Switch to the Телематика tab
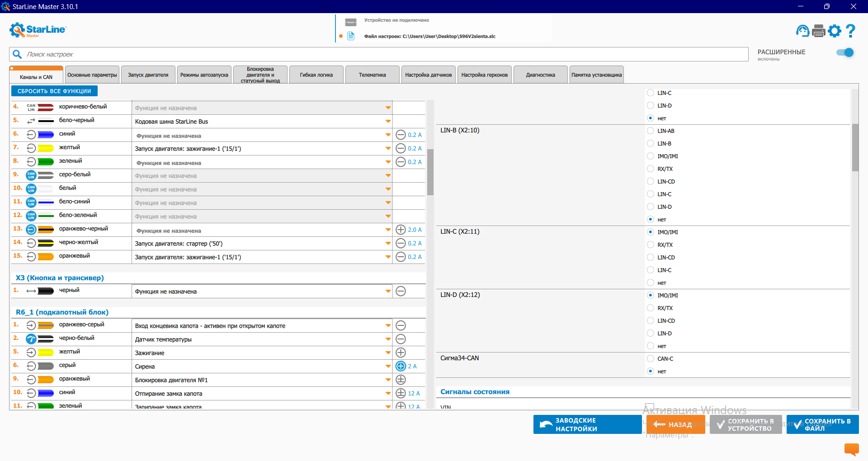Screen dimensions: 868x461 372,75
